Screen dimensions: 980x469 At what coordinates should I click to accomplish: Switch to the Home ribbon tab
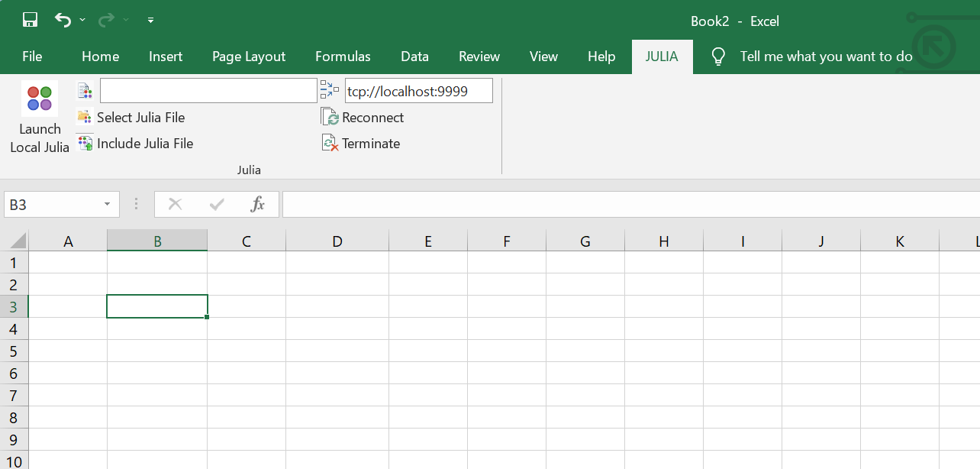[x=101, y=57]
